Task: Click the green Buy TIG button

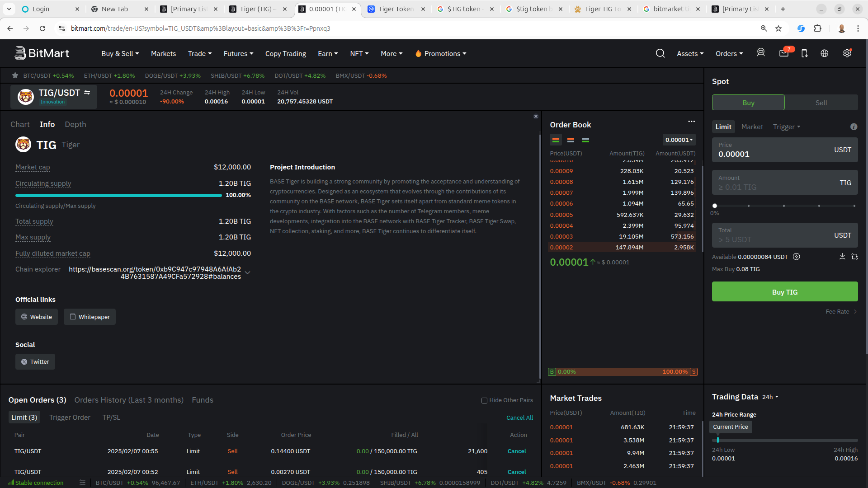Action: (x=785, y=292)
